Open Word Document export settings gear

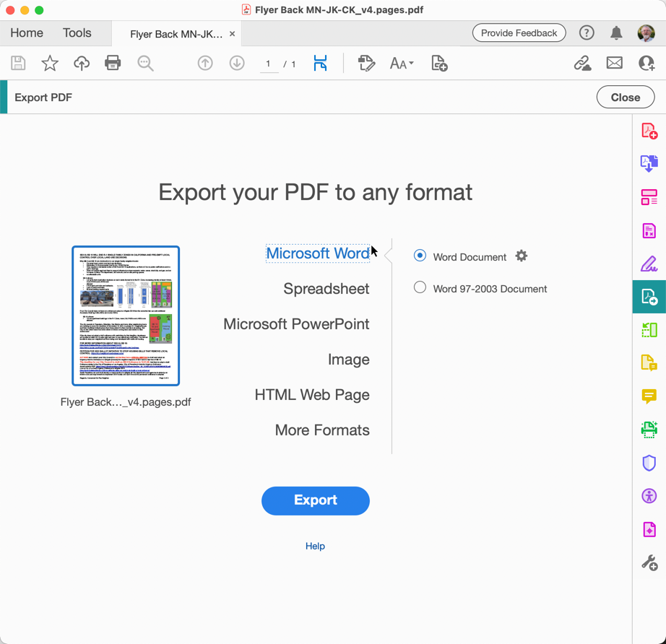(522, 256)
